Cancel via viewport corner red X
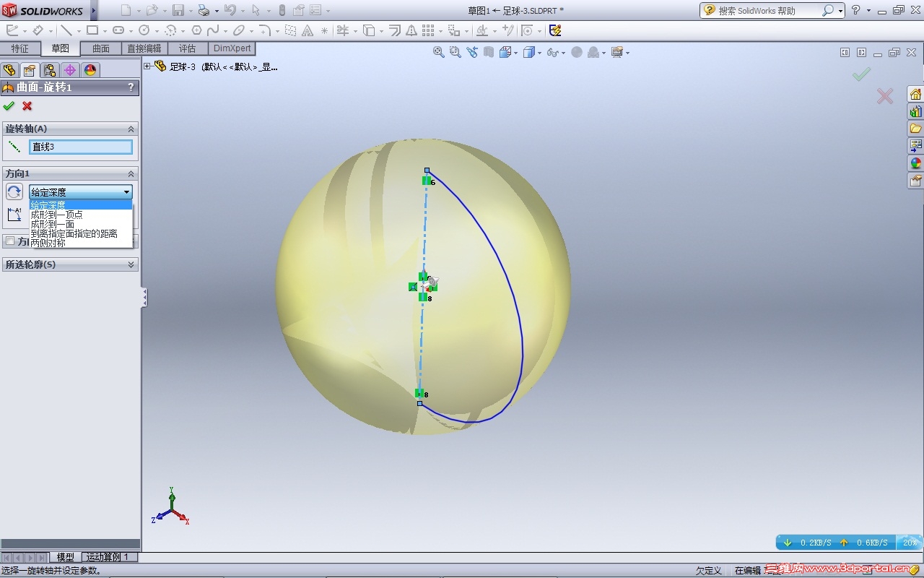Image resolution: width=924 pixels, height=578 pixels. pos(885,96)
